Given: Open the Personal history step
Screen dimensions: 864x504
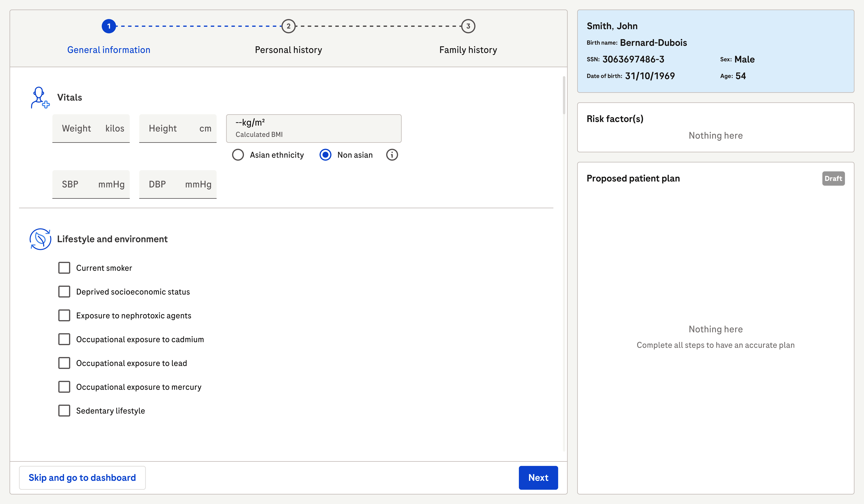Looking at the screenshot, I should click(x=288, y=50).
